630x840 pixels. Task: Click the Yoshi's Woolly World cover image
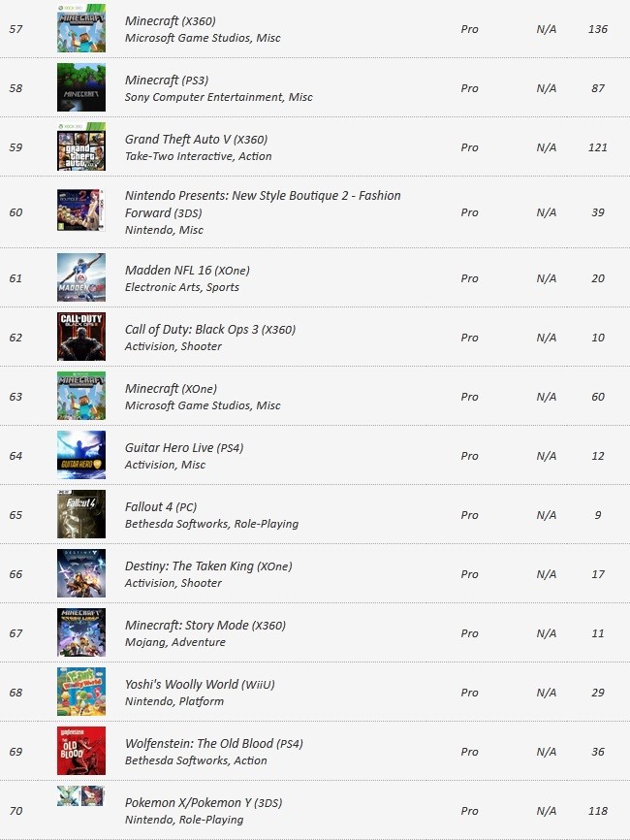(81, 692)
